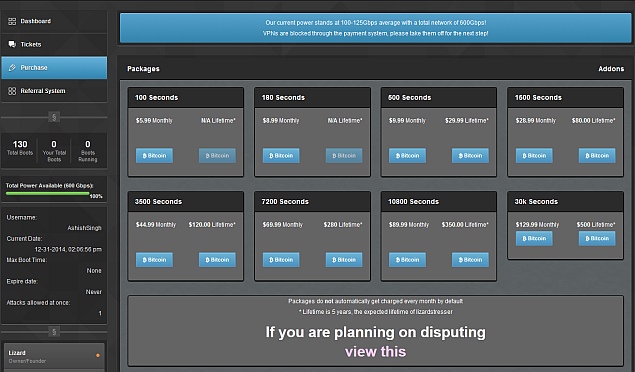Click the '130 Total Boots' counter

pyautogui.click(x=20, y=148)
